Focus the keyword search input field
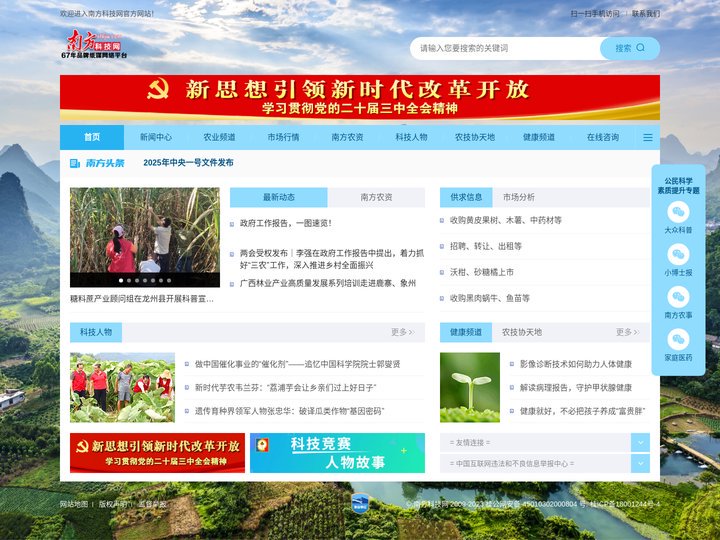The width and height of the screenshot is (720, 540). pyautogui.click(x=505, y=48)
